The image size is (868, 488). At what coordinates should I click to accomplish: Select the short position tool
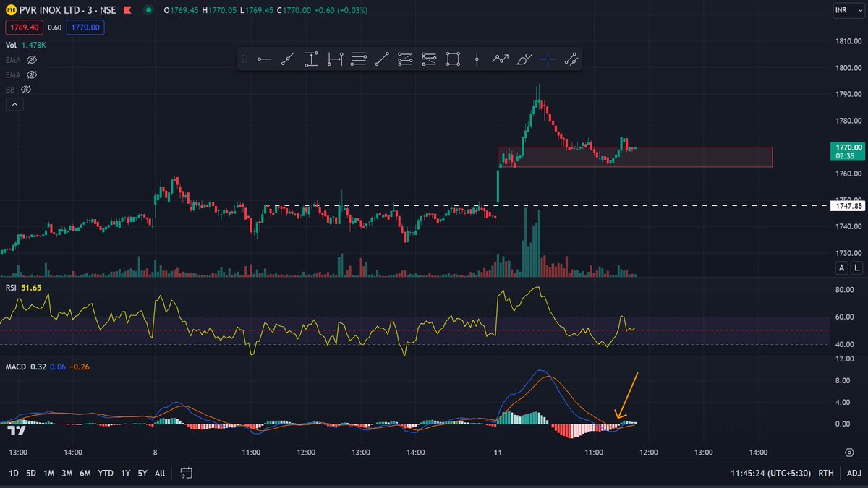(x=429, y=59)
